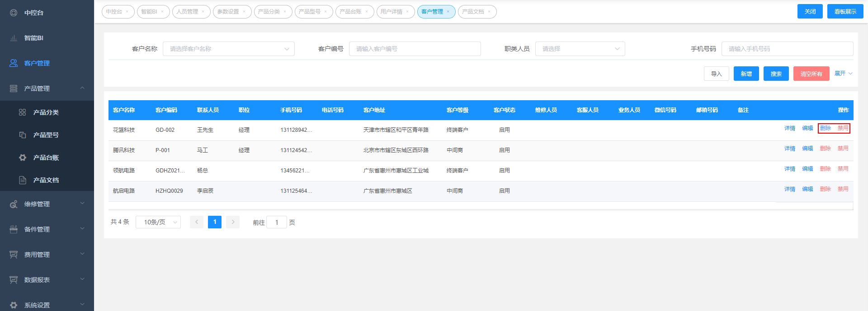Expand the 维修管理 sidebar menu
Screen dimensions: 868x311
pos(82,204)
